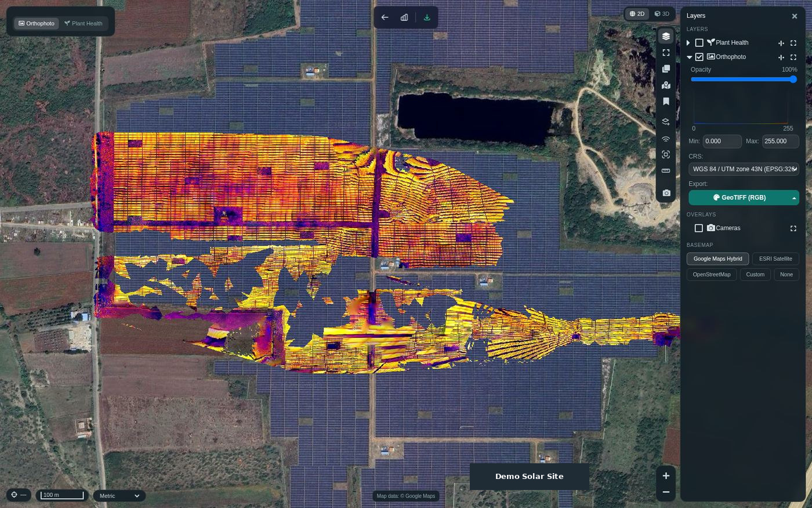
Task: Select the Orthophoto tab at the top left
Action: [37, 23]
